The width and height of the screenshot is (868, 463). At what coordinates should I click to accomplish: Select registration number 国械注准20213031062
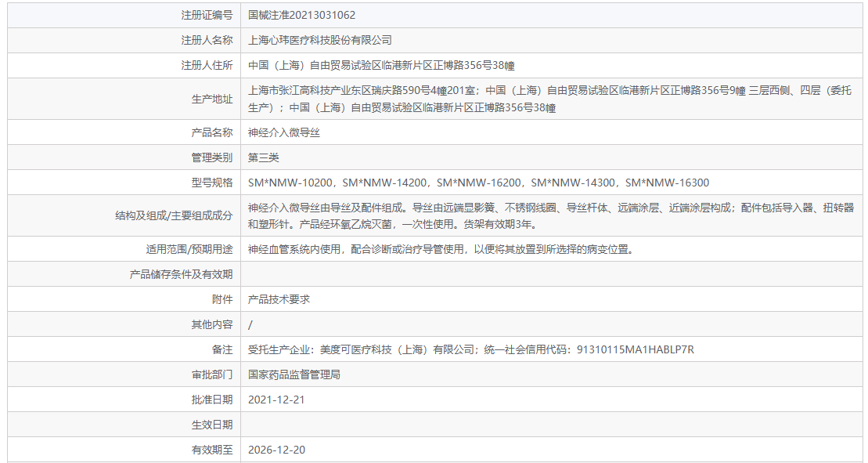pyautogui.click(x=301, y=15)
